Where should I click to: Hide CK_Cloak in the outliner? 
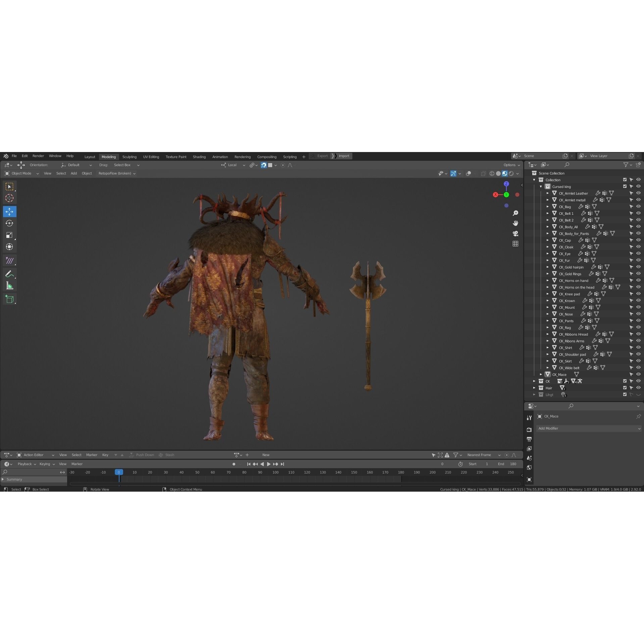tap(638, 247)
